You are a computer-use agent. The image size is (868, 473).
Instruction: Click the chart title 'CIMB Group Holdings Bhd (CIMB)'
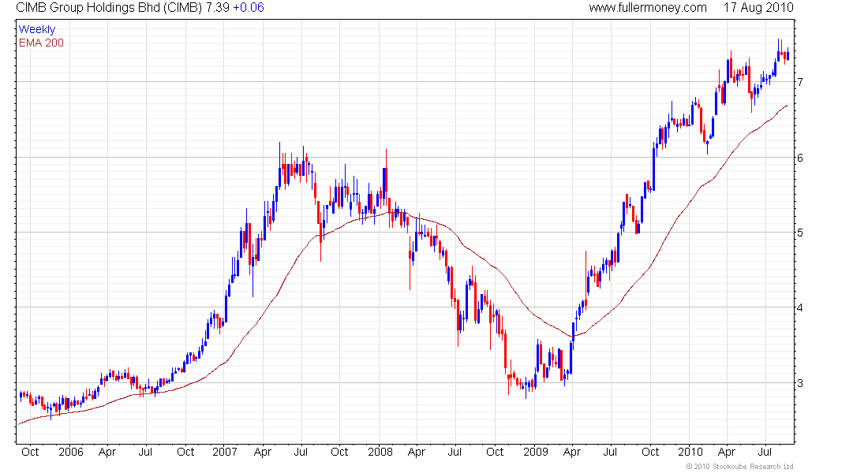[x=109, y=8]
